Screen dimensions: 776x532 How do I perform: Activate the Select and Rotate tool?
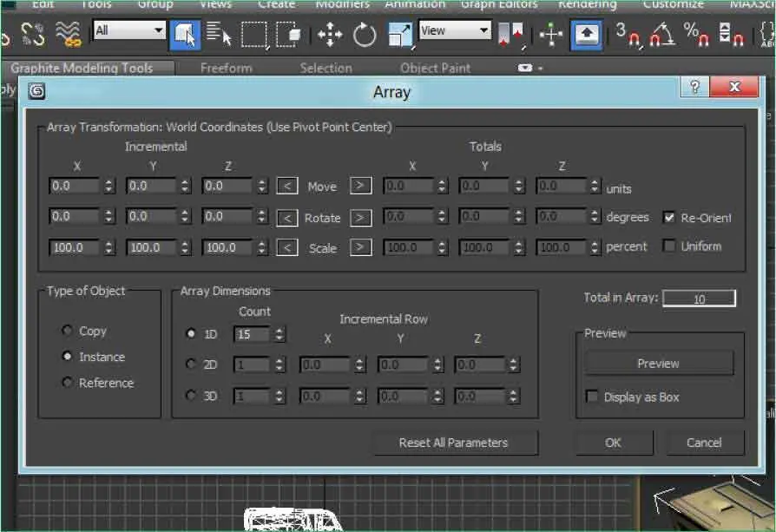pyautogui.click(x=365, y=35)
